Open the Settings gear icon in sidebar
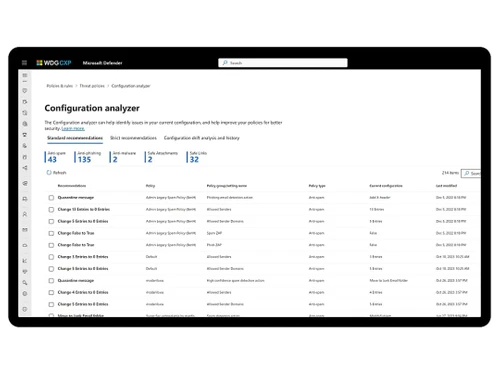 (x=25, y=294)
